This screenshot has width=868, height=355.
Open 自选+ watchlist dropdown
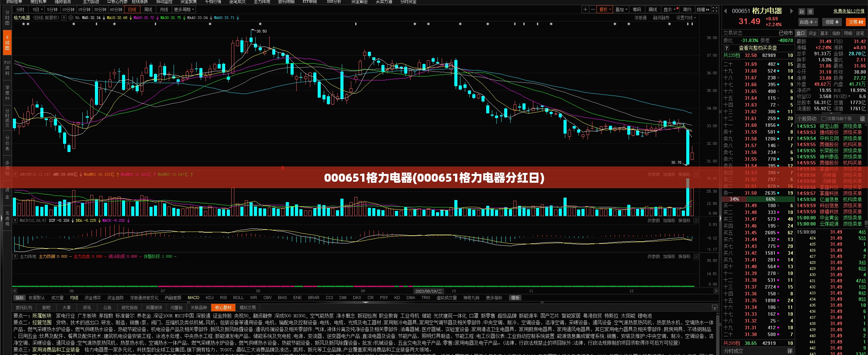[808, 22]
